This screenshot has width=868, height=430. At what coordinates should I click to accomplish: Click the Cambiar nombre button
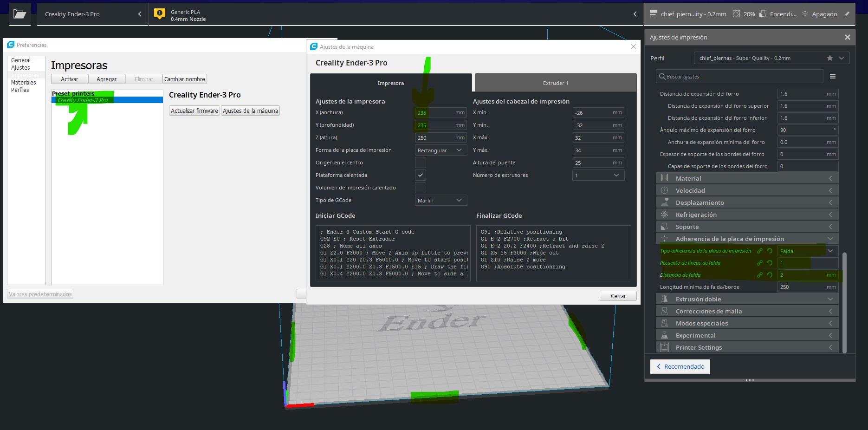(185, 79)
